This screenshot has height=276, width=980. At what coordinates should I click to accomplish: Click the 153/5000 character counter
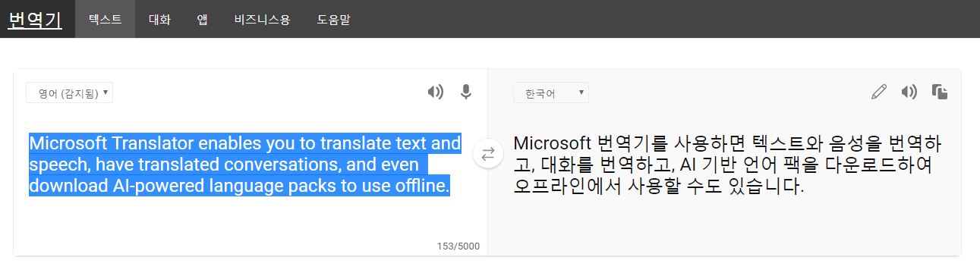(458, 247)
